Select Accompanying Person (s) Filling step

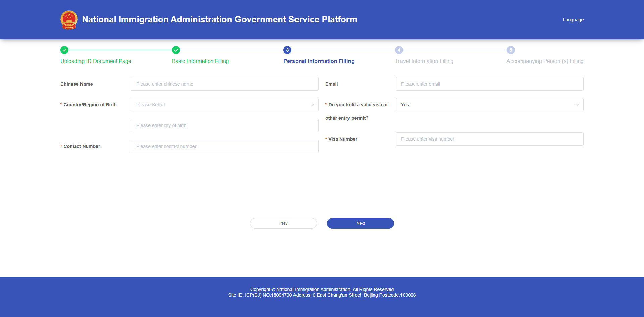(545, 61)
